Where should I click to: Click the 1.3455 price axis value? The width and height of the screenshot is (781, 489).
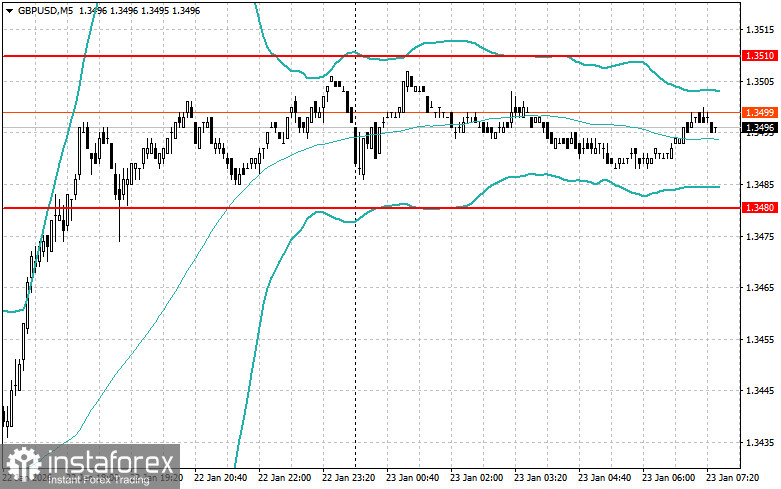(x=760, y=340)
